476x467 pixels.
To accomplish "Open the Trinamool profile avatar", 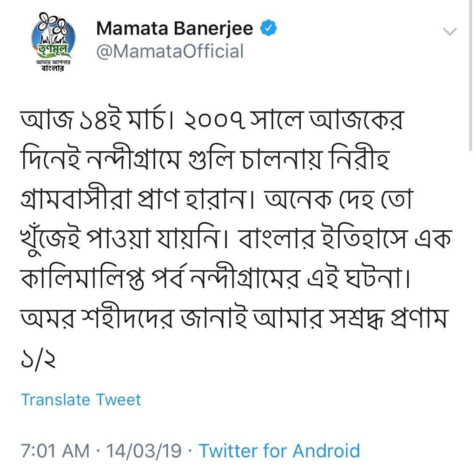I will click(x=53, y=41).
